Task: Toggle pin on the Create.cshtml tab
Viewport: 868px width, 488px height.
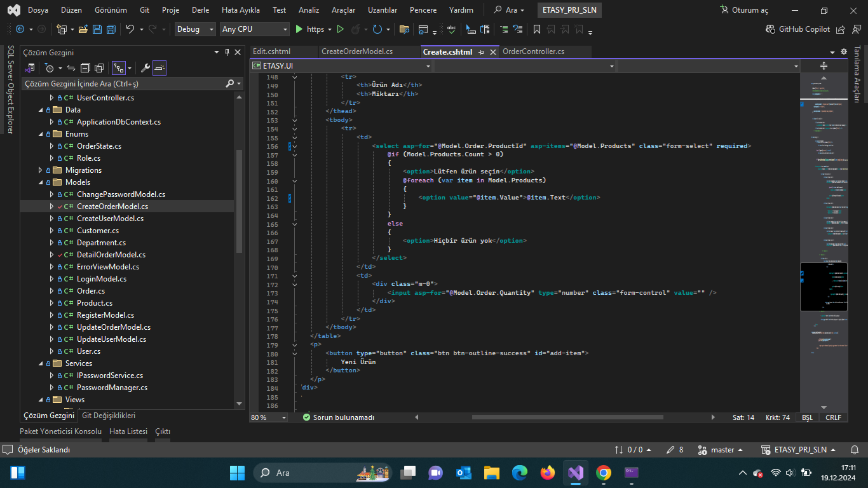Action: click(x=482, y=52)
